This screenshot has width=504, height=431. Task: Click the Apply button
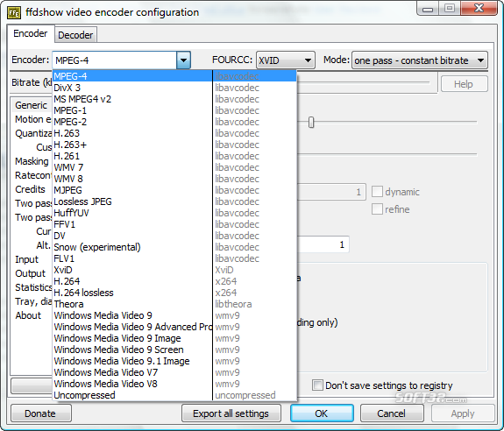point(463,413)
